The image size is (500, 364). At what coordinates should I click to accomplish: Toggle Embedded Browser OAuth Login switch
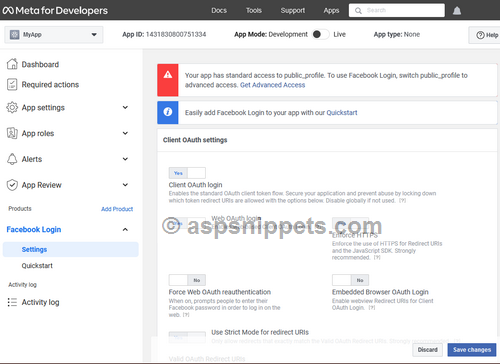(x=350, y=280)
